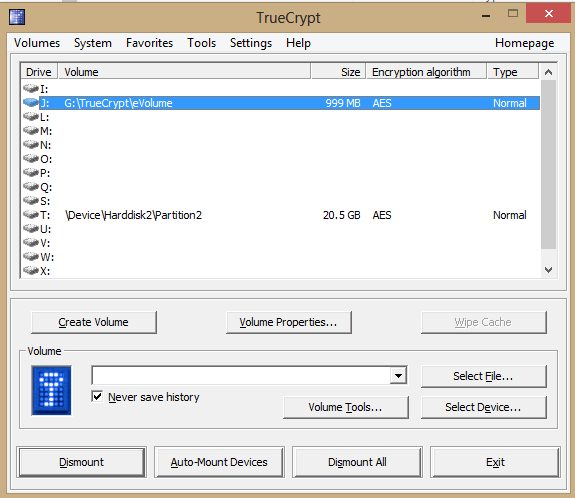This screenshot has height=498, width=575.
Task: Select the \Device\Harddisk2\Partition2 row text
Action: tap(133, 215)
